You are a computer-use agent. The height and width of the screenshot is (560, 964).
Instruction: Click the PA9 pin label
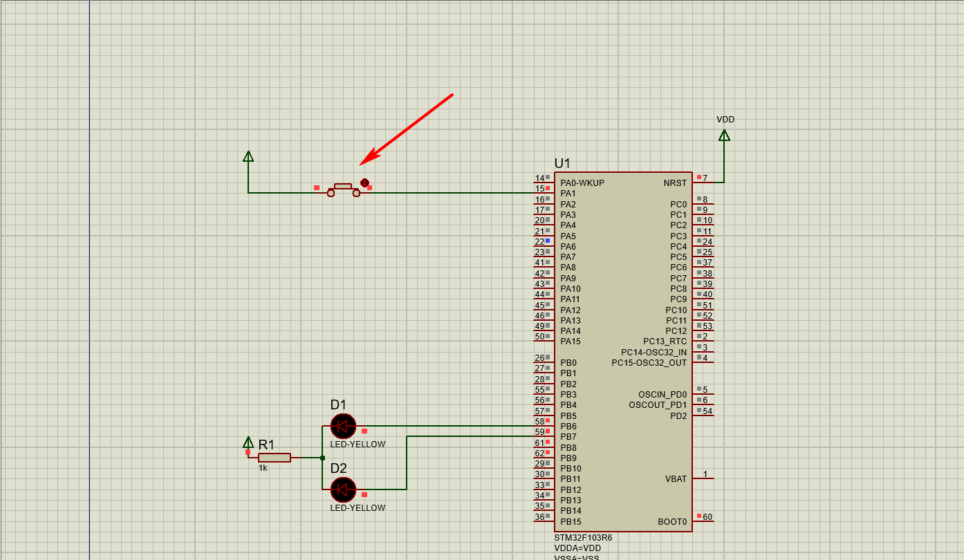(x=568, y=279)
